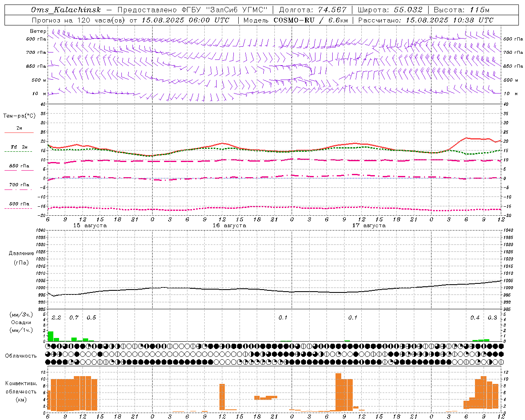The image size is (525, 420).
Task: Select the 'Долгота: 74.567' header field
Action: tap(313, 10)
